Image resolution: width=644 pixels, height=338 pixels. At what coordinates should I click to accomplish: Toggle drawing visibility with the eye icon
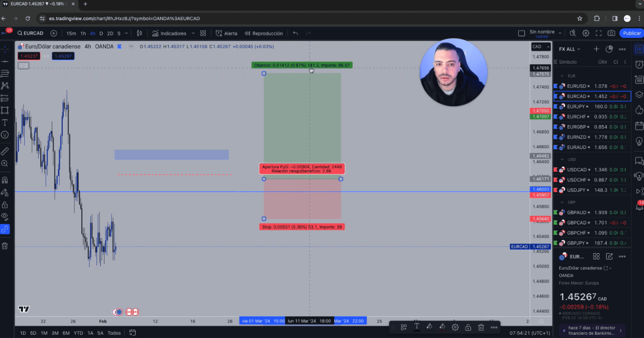pos(5,216)
